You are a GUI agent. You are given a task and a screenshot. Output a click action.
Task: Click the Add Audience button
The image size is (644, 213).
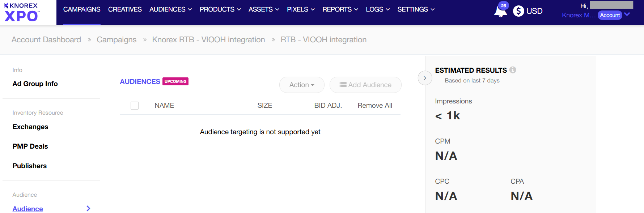pos(365,85)
